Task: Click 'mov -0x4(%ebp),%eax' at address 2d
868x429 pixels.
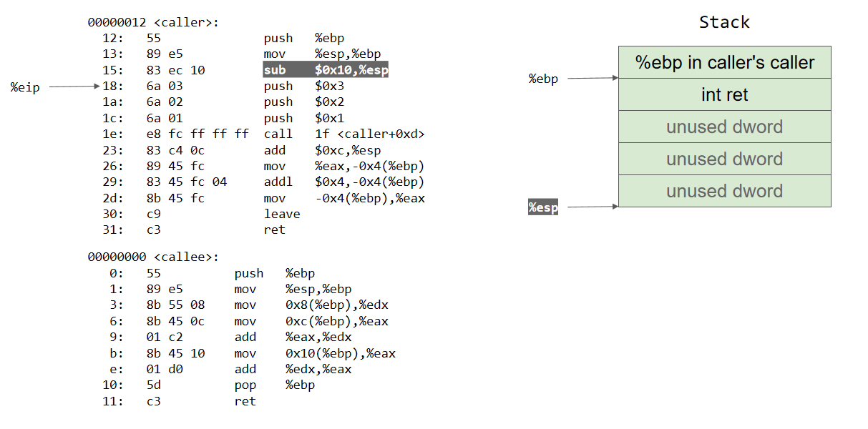Action: 344,198
